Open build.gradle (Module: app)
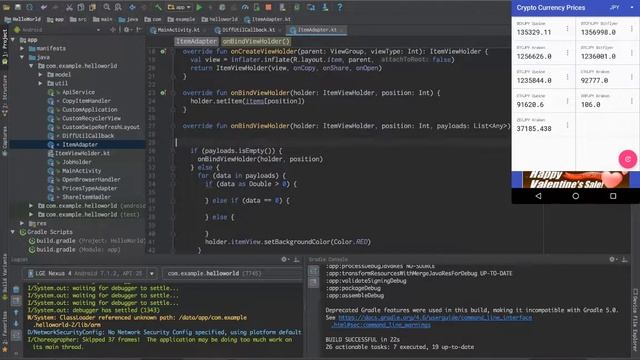The width and height of the screenshot is (640, 360). 75,249
